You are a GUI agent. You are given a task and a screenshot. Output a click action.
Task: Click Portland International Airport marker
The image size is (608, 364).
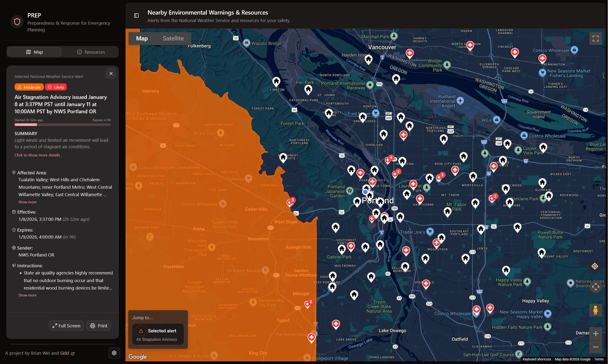(x=460, y=101)
